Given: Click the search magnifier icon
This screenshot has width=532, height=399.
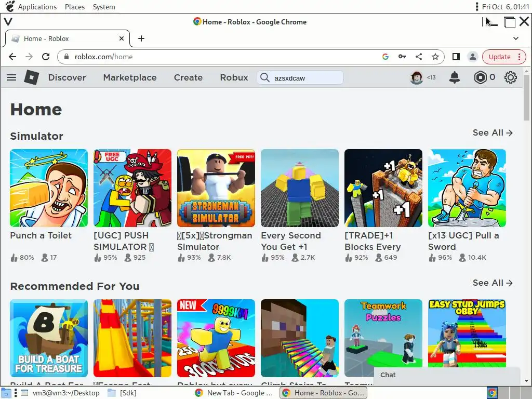Looking at the screenshot, I should coord(264,78).
